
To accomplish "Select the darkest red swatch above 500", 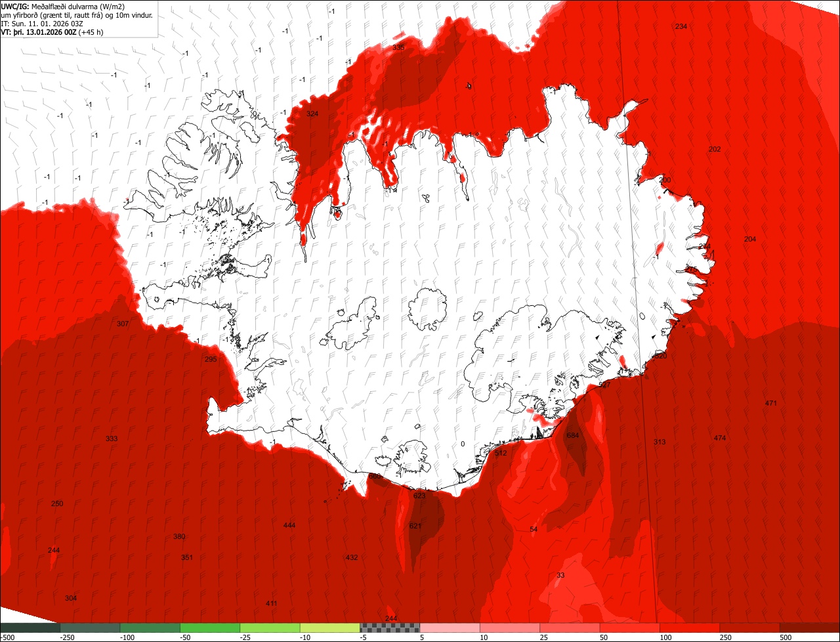I will point(810,628).
